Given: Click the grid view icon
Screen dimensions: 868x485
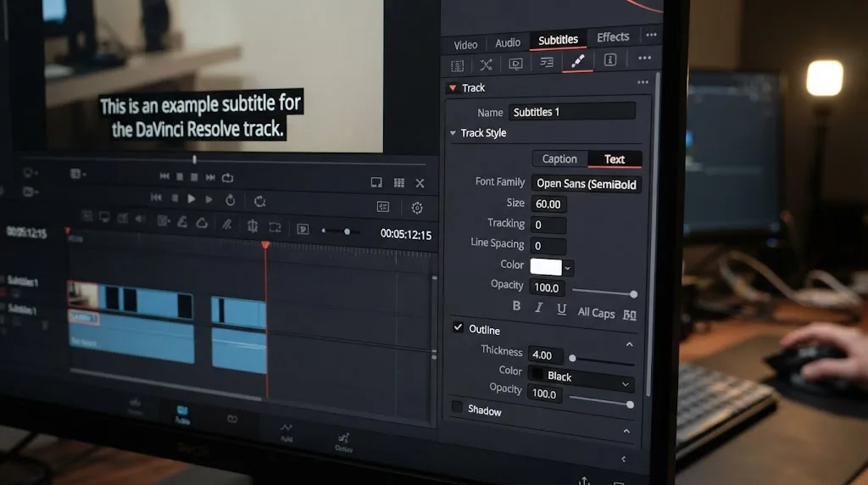Looking at the screenshot, I should tap(398, 182).
